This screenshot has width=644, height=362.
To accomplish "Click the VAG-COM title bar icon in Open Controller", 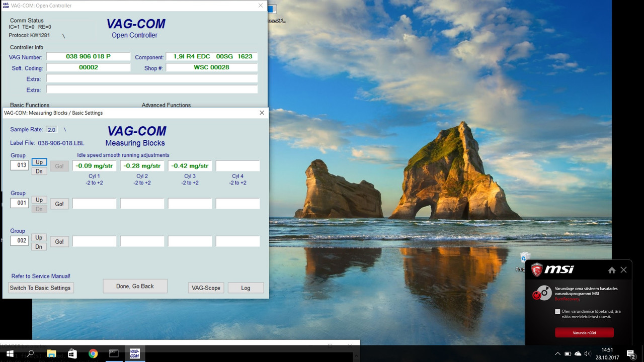I will pos(6,6).
